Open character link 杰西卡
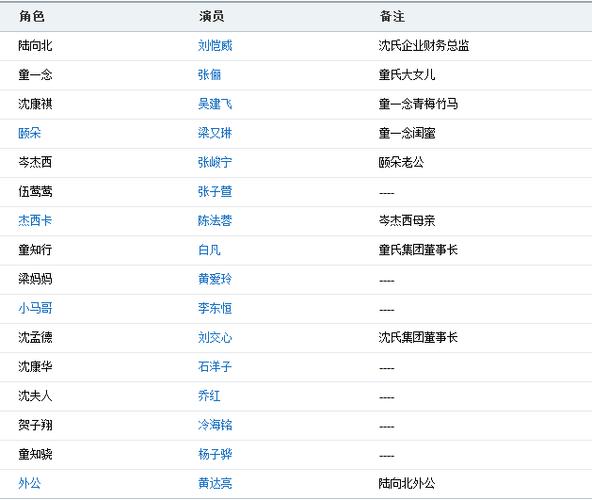This screenshot has width=592, height=500. click(x=35, y=221)
